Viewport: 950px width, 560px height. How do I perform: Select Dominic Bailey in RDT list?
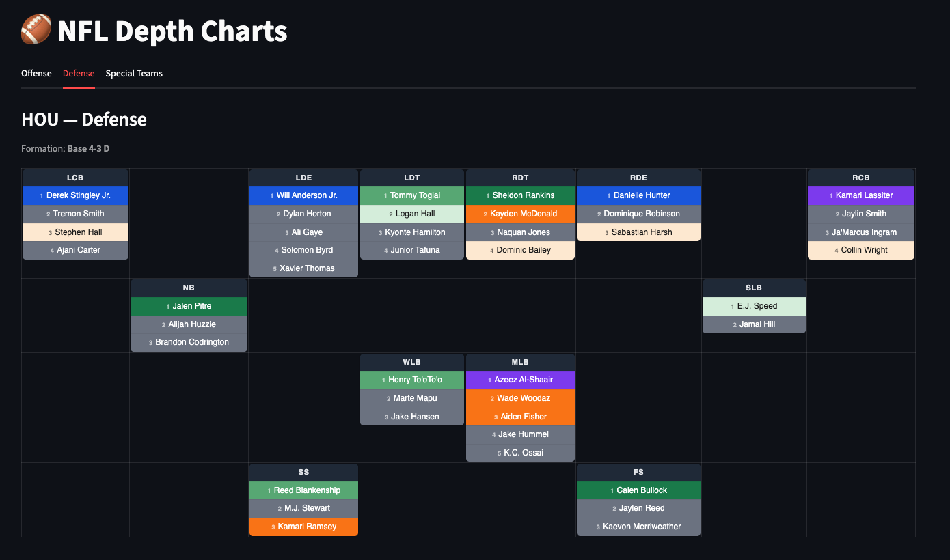click(520, 250)
